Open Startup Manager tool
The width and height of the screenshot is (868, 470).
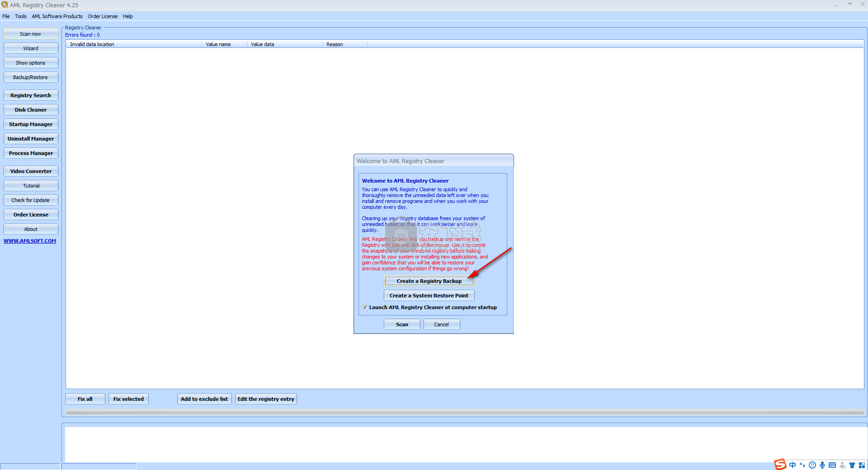[x=31, y=124]
